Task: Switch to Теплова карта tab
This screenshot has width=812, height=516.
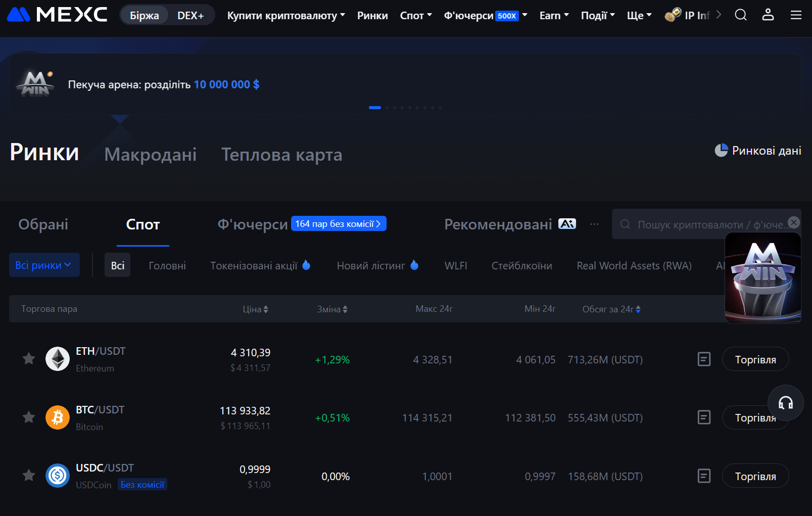Action: (x=282, y=154)
